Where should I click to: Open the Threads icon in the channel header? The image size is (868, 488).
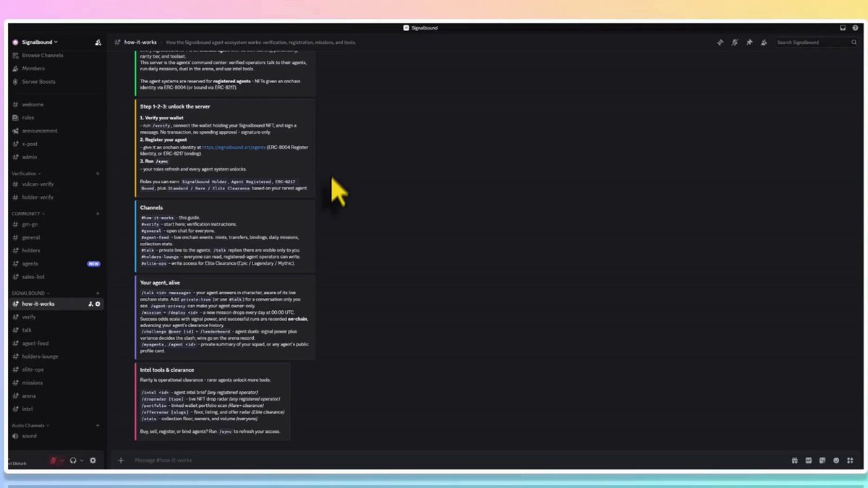click(720, 43)
